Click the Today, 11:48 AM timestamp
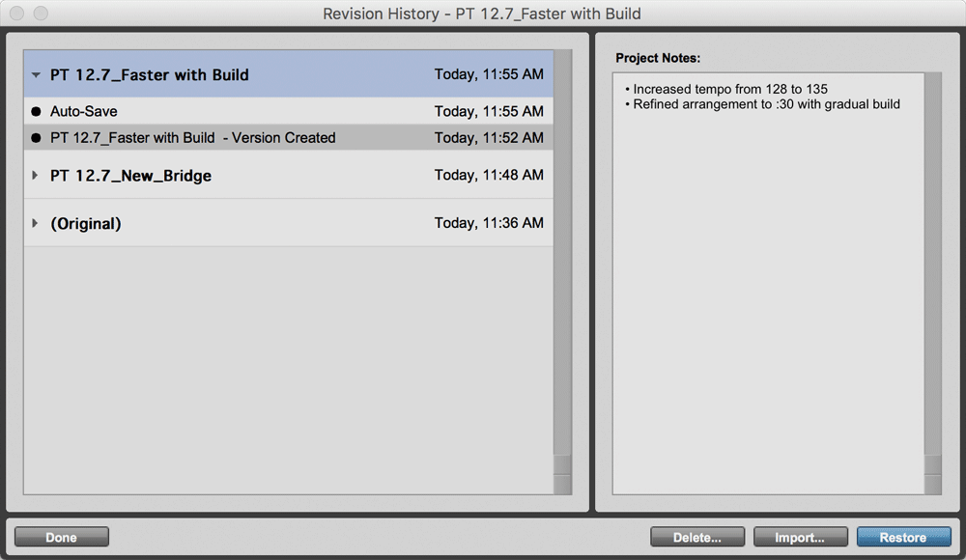 (489, 175)
